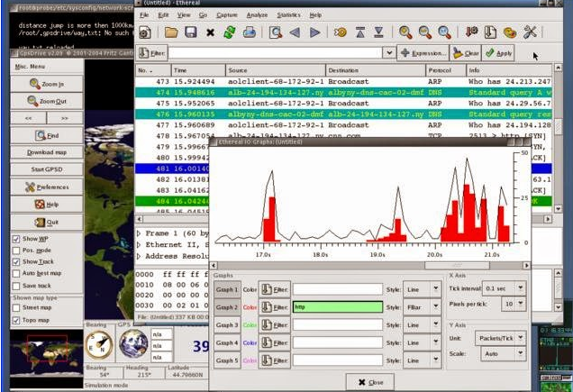This screenshot has width=573, height=392.
Task: Click IO graph horizontal scrollbar thumb
Action: [457, 266]
